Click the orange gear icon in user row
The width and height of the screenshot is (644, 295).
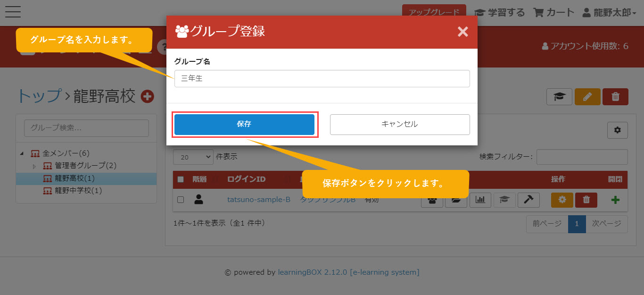[562, 200]
